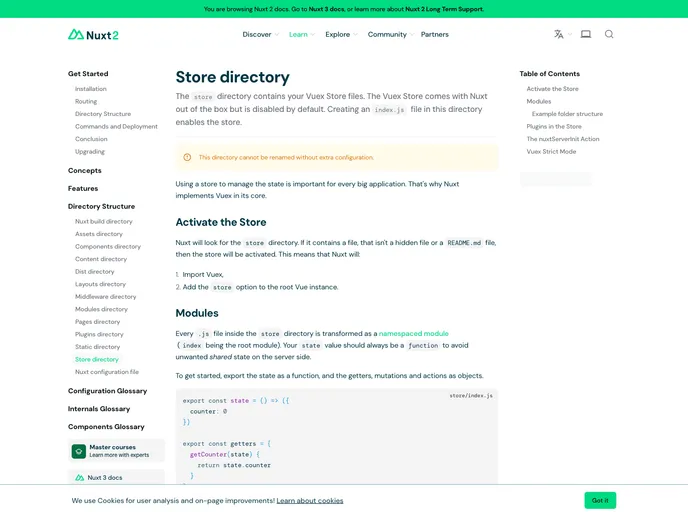Toggle the color mode laptop icon

click(x=585, y=34)
